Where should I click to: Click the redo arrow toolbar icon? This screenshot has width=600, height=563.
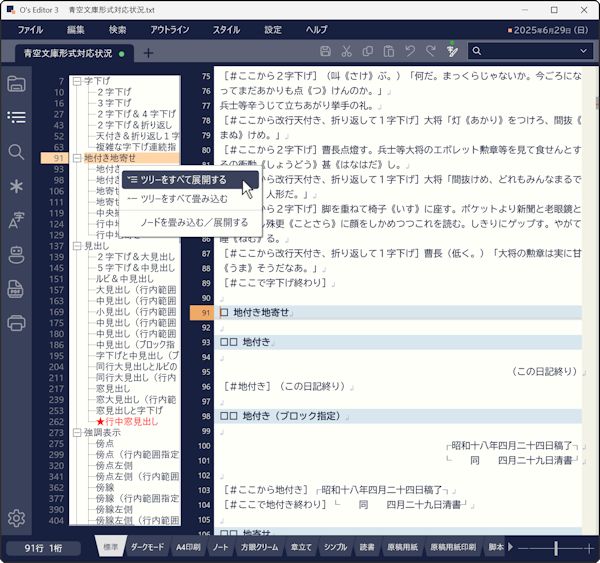click(431, 51)
